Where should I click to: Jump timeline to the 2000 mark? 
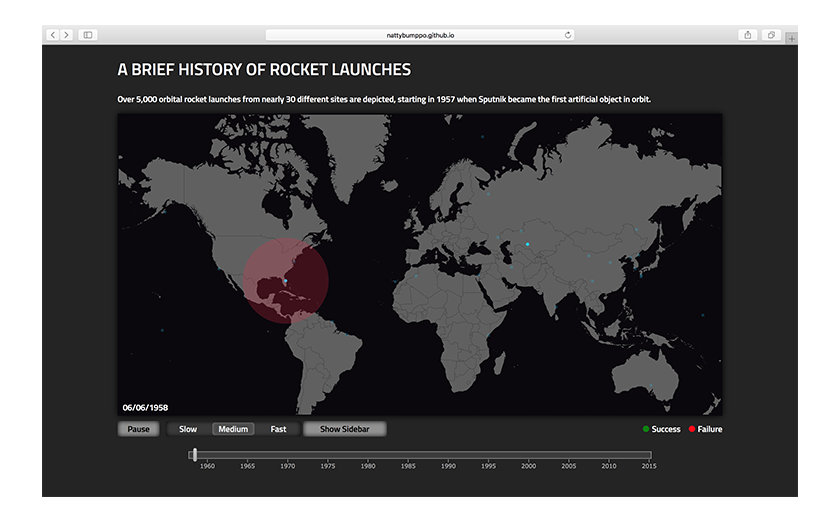[528, 456]
